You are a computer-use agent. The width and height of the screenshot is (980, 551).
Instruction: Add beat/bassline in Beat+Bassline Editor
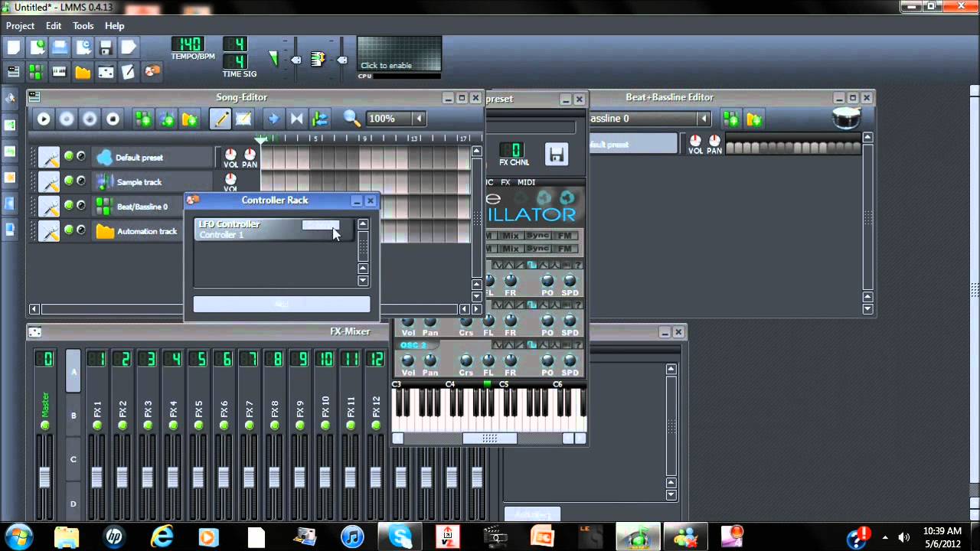732,119
